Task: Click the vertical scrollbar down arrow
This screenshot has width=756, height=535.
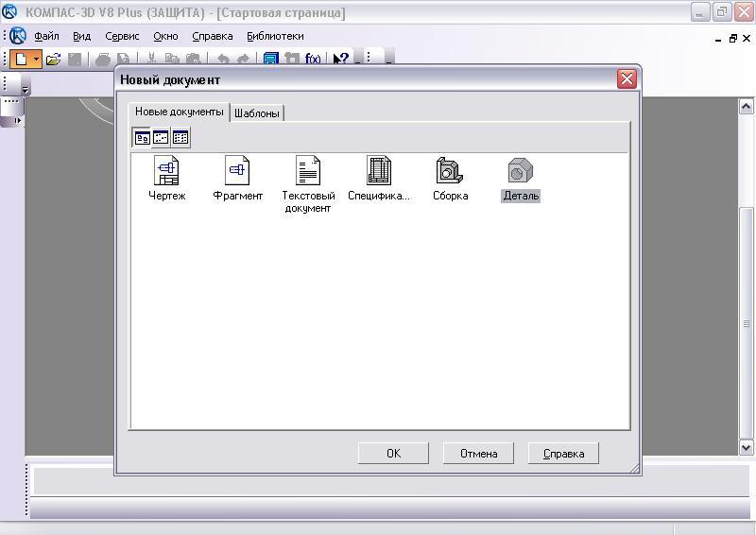Action: pos(746,448)
